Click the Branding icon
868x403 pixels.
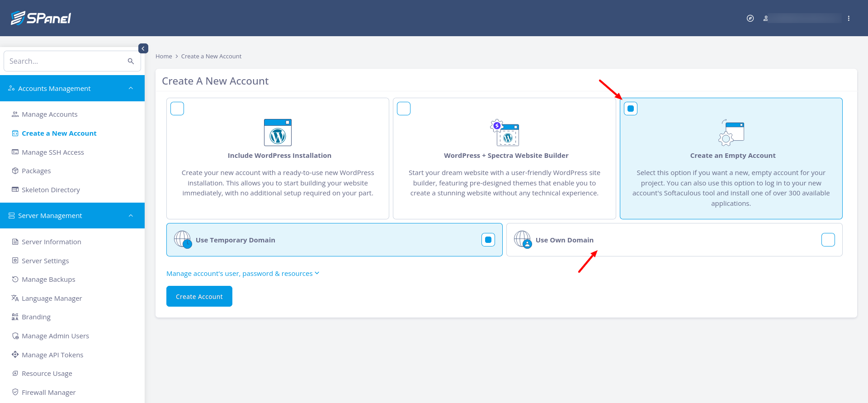(x=15, y=317)
